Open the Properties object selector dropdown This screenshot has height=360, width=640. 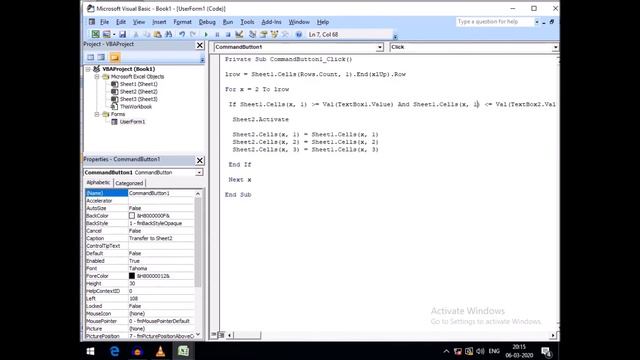click(x=199, y=173)
